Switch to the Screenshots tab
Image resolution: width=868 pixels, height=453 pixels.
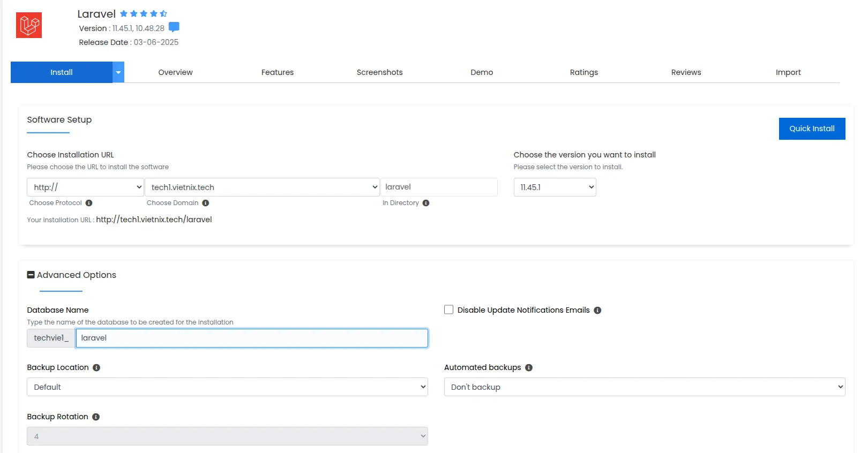tap(380, 72)
